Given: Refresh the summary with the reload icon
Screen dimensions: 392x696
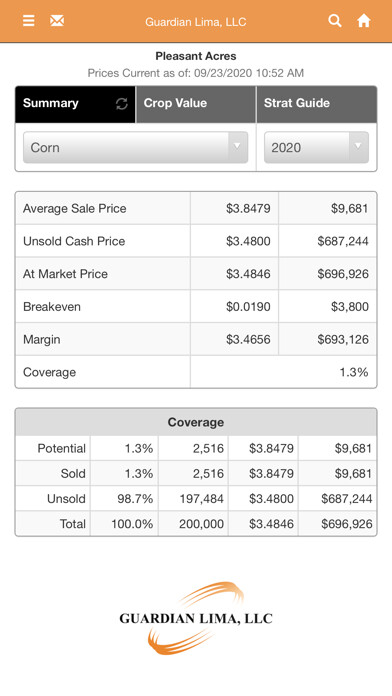Looking at the screenshot, I should (x=122, y=103).
